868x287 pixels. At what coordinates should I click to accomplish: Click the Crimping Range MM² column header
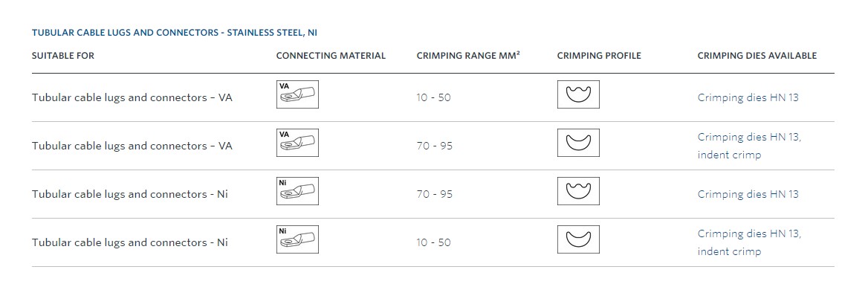tap(468, 56)
